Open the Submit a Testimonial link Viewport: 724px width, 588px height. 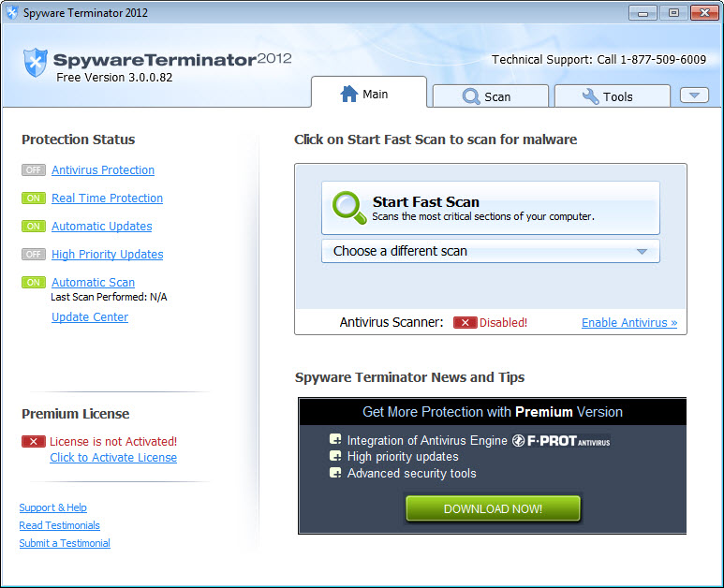pos(65,543)
